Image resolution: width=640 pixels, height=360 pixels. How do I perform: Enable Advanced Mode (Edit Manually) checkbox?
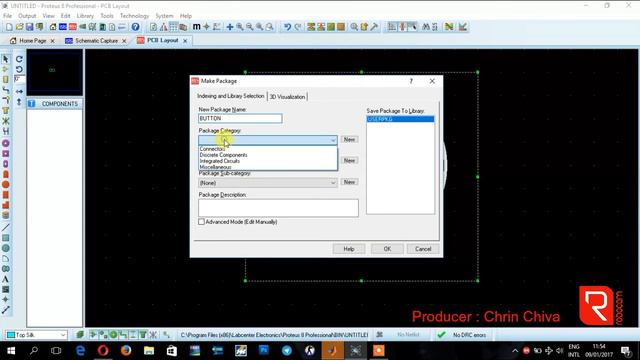coord(201,222)
